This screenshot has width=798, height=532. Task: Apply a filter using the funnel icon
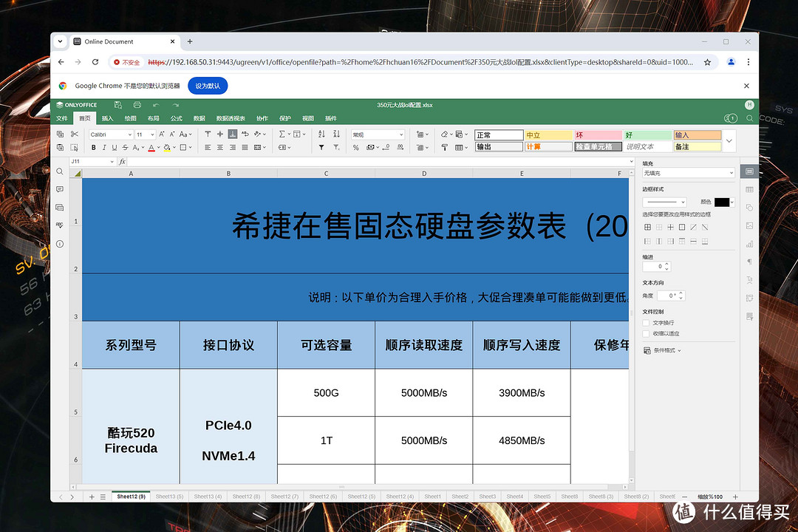point(321,147)
